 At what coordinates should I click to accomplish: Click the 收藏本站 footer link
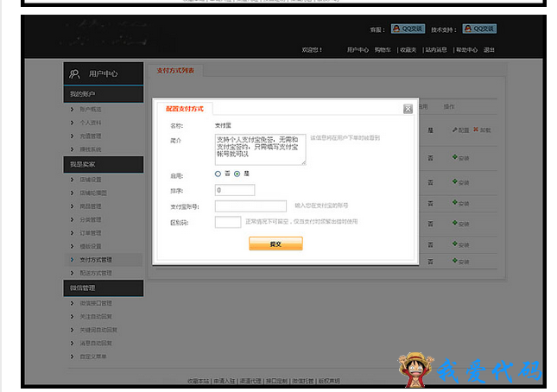[x=199, y=381]
